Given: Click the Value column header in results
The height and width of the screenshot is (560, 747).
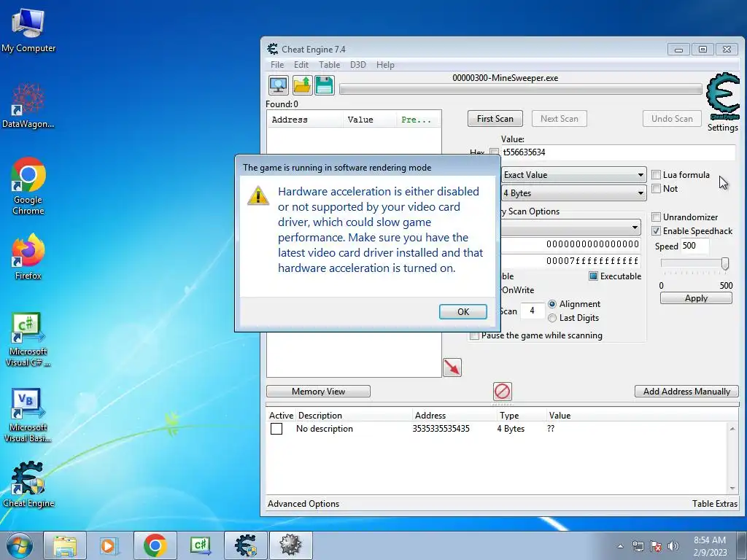Looking at the screenshot, I should click(369, 120).
